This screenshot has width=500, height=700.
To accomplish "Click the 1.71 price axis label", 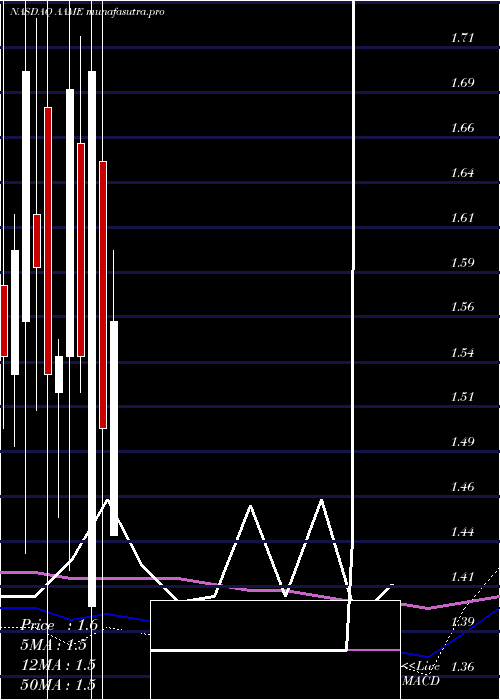I will point(462,38).
